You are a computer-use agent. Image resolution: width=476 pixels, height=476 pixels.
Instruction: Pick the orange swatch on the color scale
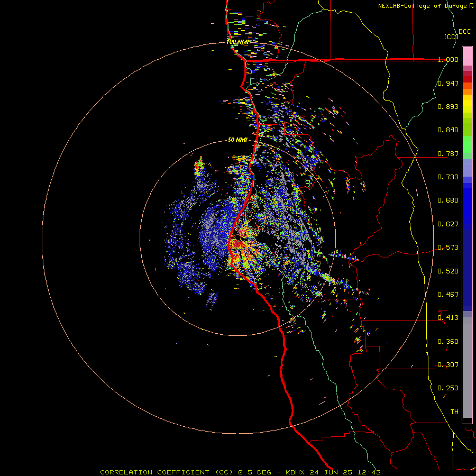pos(467,91)
